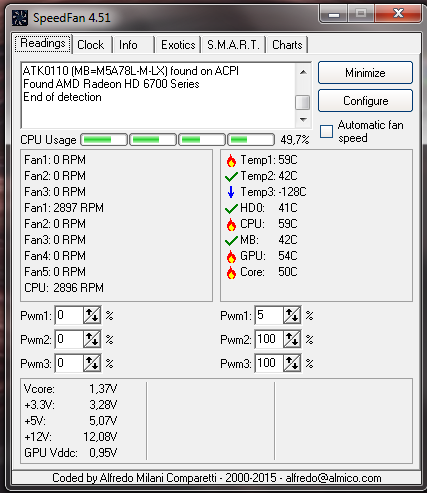This screenshot has height=493, width=427.
Task: Click the spinner arrows on right Pwm3
Action: point(292,363)
